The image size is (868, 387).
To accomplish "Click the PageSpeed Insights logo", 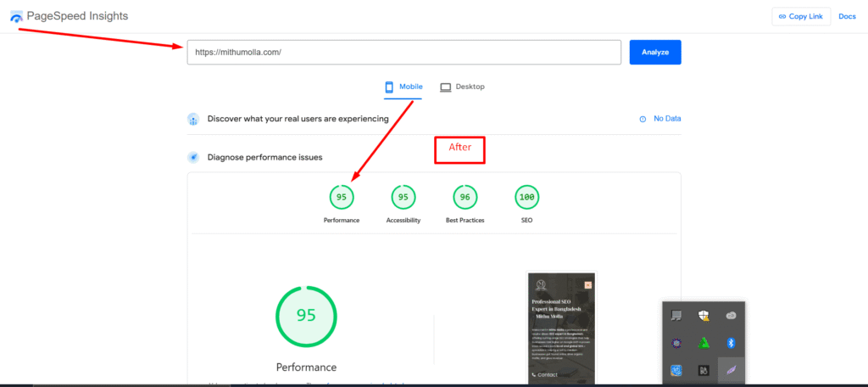I will click(x=17, y=17).
